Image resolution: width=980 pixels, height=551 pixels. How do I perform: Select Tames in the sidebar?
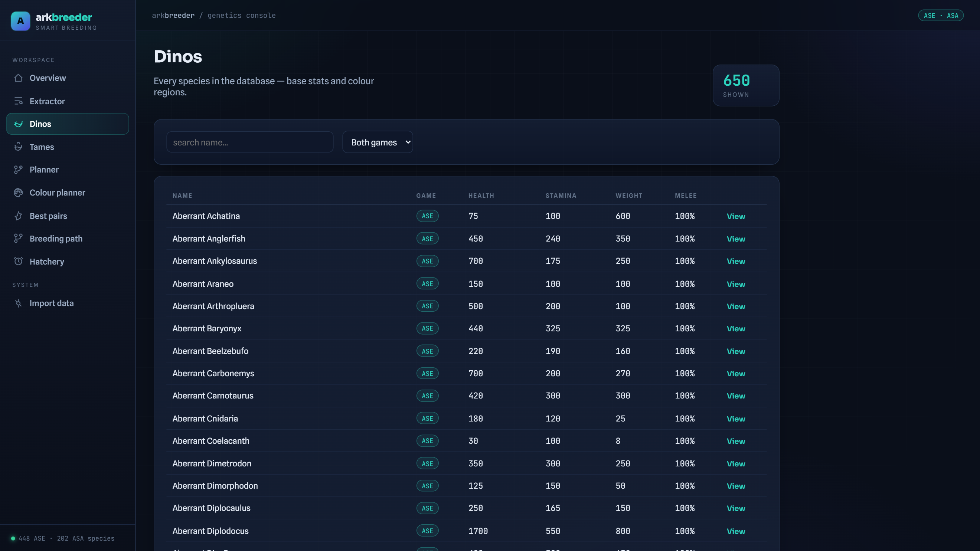(x=67, y=147)
